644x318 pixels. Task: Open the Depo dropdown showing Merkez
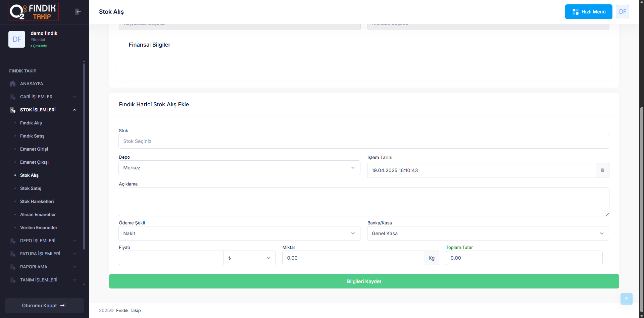[239, 168]
